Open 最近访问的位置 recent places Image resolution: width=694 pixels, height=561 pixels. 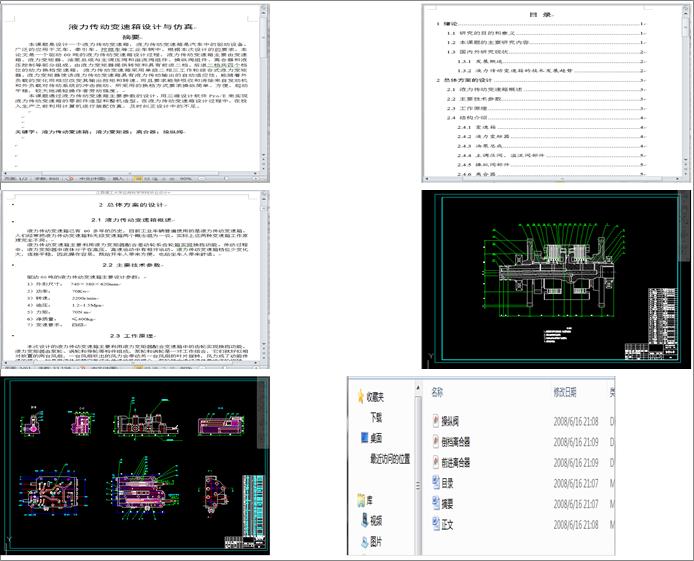[390, 458]
